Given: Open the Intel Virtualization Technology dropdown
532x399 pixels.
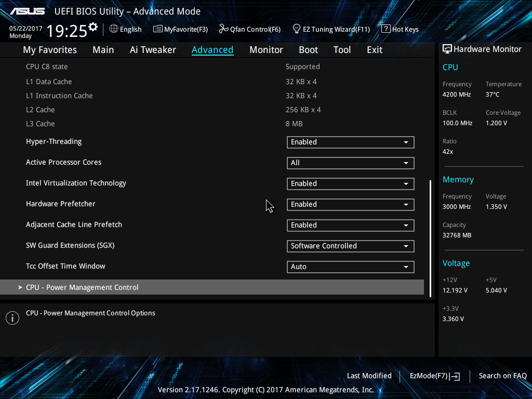Looking at the screenshot, I should point(351,183).
